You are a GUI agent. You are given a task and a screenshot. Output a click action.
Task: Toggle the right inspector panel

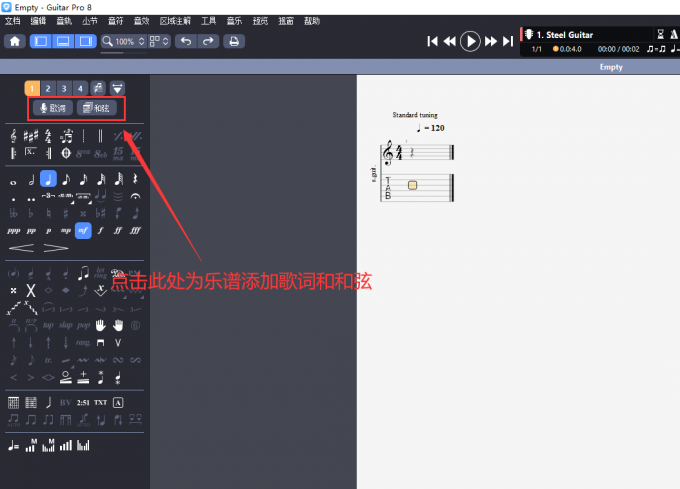click(x=86, y=41)
